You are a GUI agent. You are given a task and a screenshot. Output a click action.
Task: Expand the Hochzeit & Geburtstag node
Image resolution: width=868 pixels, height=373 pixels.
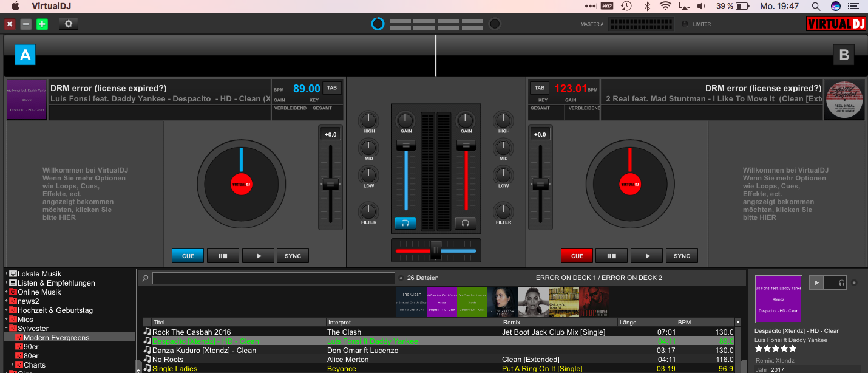tap(6, 310)
